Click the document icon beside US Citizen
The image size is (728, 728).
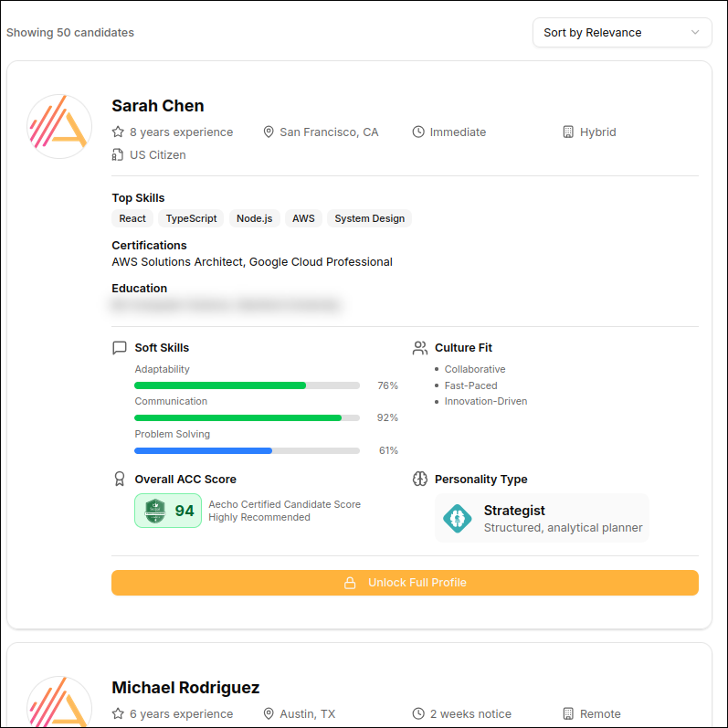tap(118, 155)
